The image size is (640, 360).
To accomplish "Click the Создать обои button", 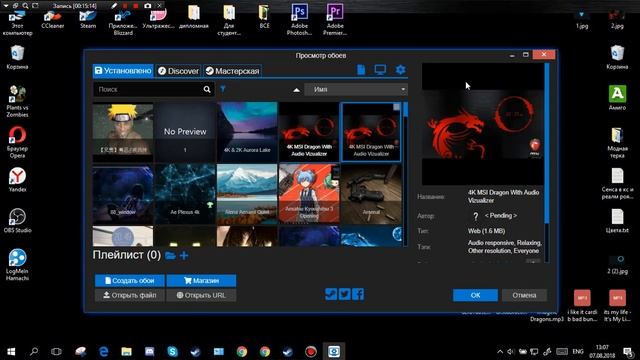I will [x=130, y=281].
